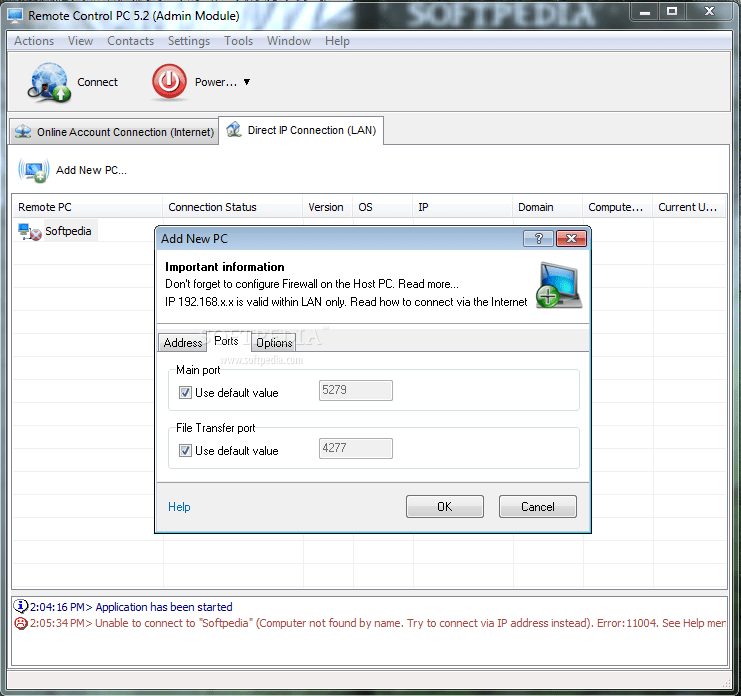The width and height of the screenshot is (741, 696).
Task: Click the dialog question-mark help button
Action: coord(538,239)
